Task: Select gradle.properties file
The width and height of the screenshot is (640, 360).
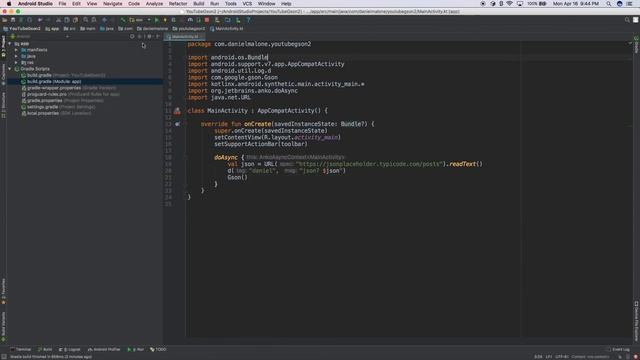Action: [x=62, y=100]
